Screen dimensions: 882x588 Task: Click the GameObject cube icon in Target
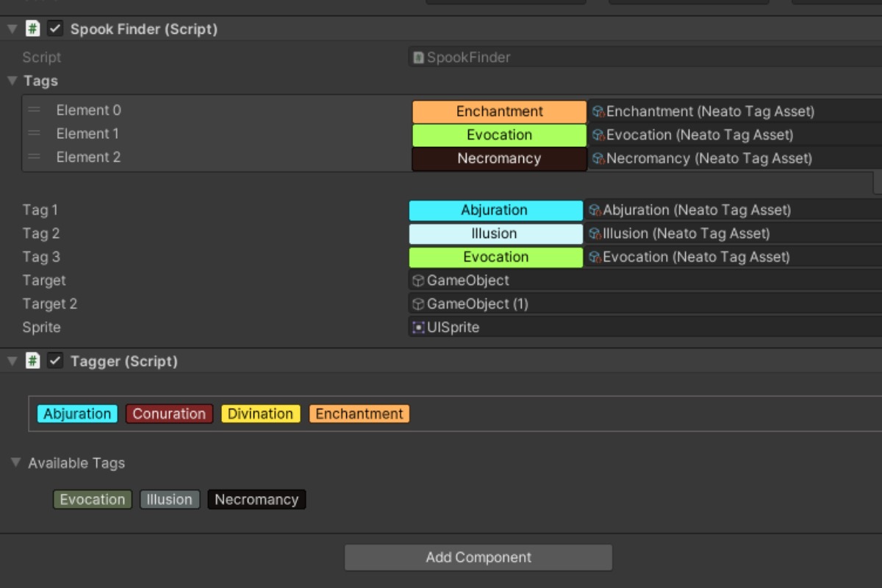[418, 281]
